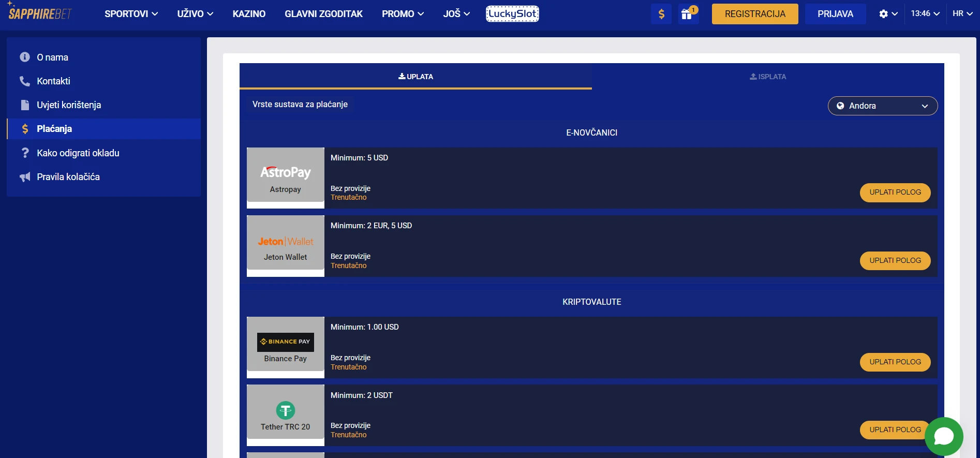Switch to the ISPLATA tab

[x=768, y=77]
